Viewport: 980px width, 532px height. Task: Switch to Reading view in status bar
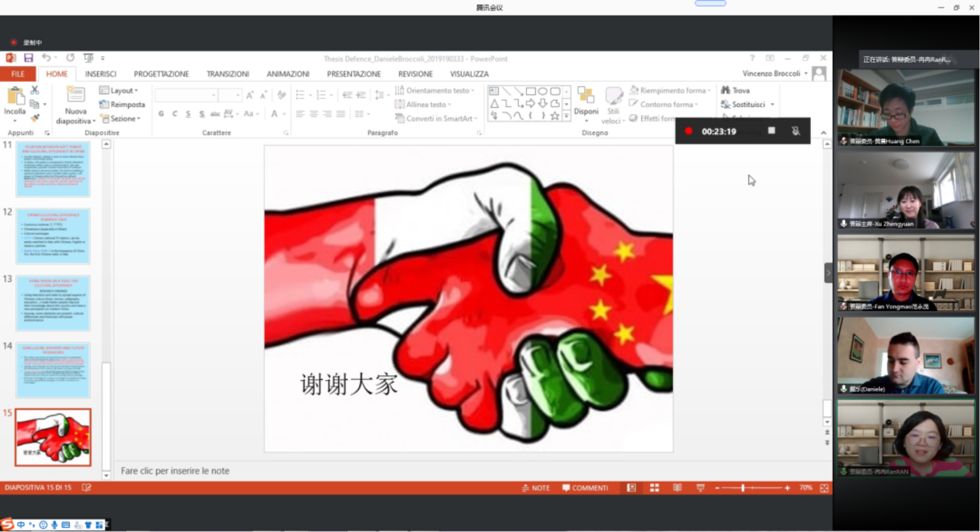tap(677, 488)
